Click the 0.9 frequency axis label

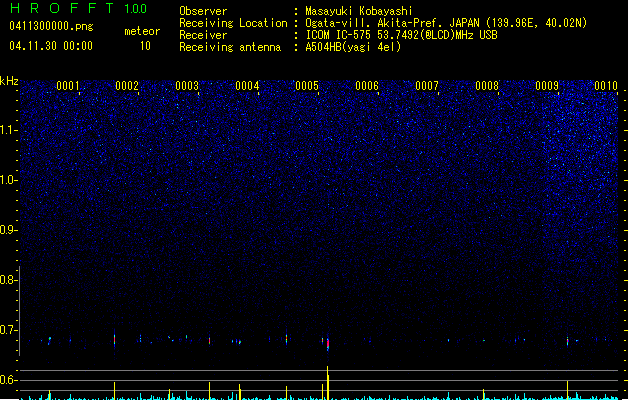pyautogui.click(x=9, y=230)
